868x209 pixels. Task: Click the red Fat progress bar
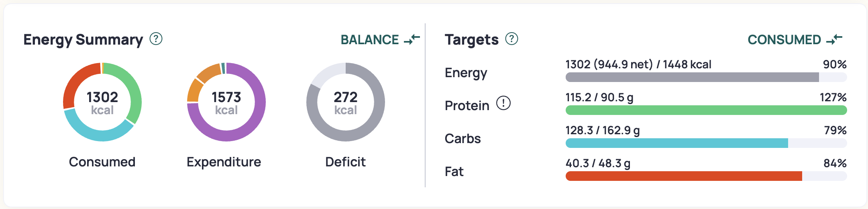tap(684, 176)
